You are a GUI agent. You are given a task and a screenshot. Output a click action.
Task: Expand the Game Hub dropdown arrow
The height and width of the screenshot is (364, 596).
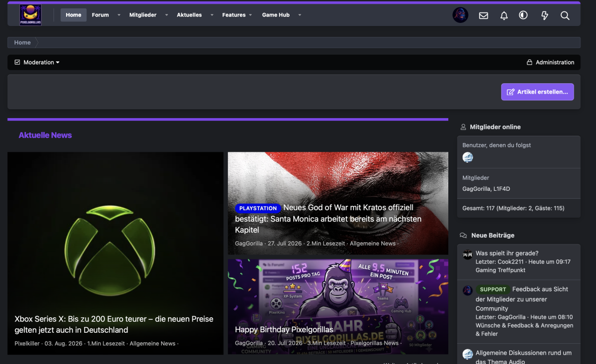pyautogui.click(x=300, y=15)
